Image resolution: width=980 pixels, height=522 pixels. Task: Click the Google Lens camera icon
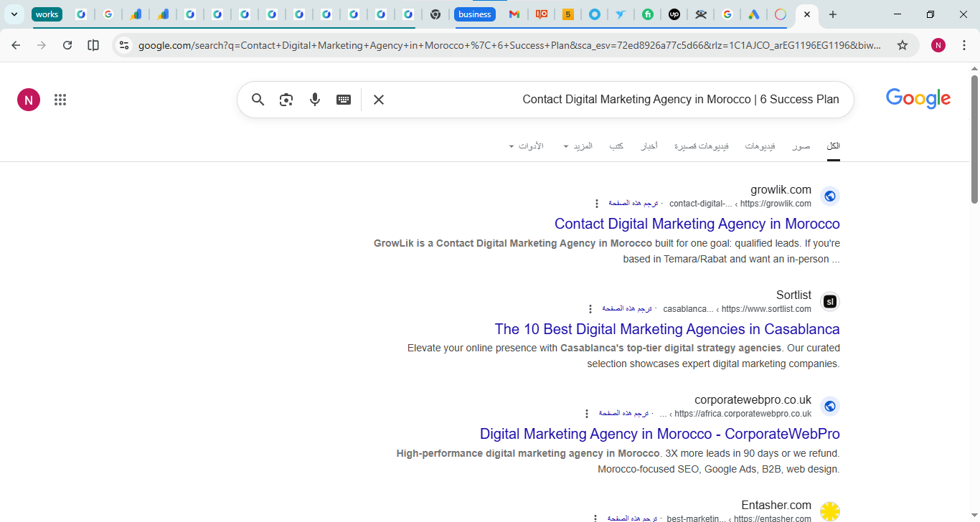click(286, 100)
